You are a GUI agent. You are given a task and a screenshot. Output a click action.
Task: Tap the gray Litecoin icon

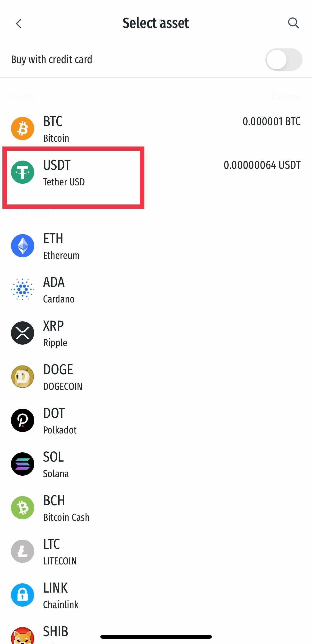tap(23, 551)
